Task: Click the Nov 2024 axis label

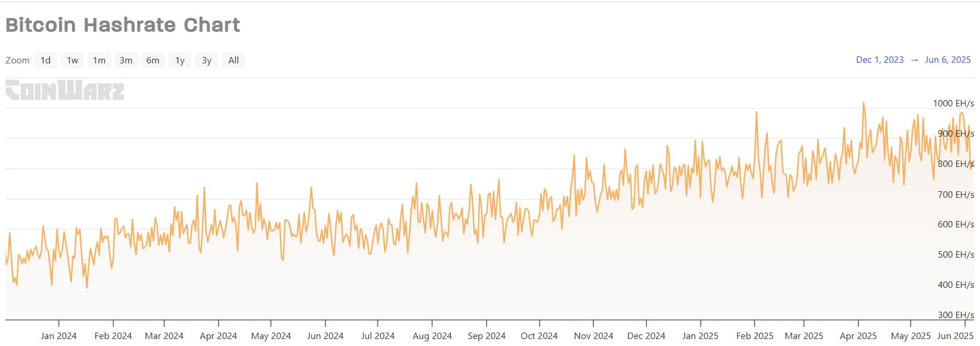Action: [594, 336]
